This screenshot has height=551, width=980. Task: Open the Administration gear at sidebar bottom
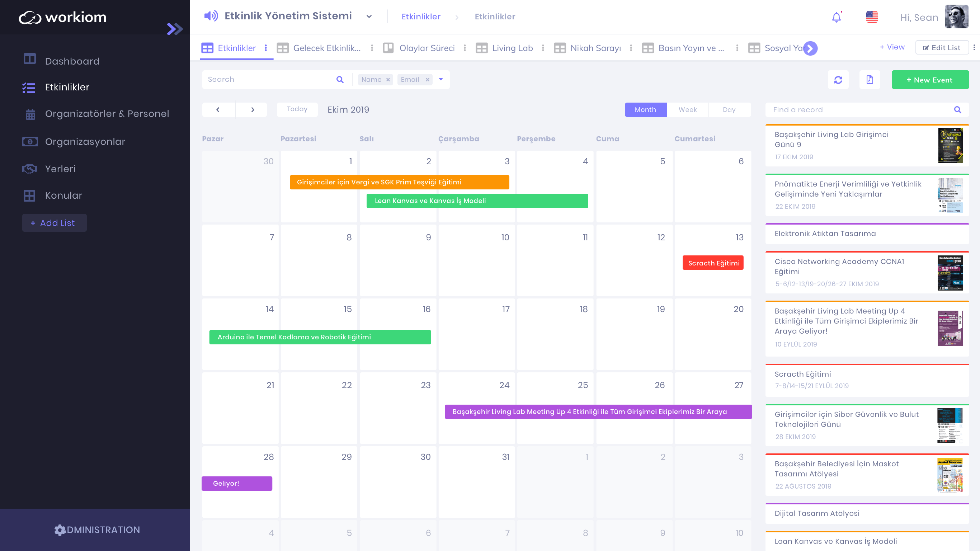tap(60, 530)
